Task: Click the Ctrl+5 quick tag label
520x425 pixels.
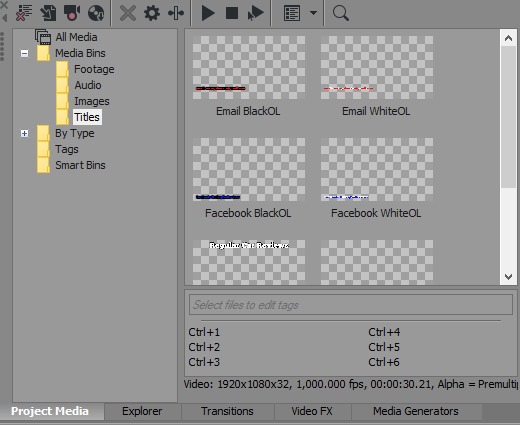Action: point(384,347)
